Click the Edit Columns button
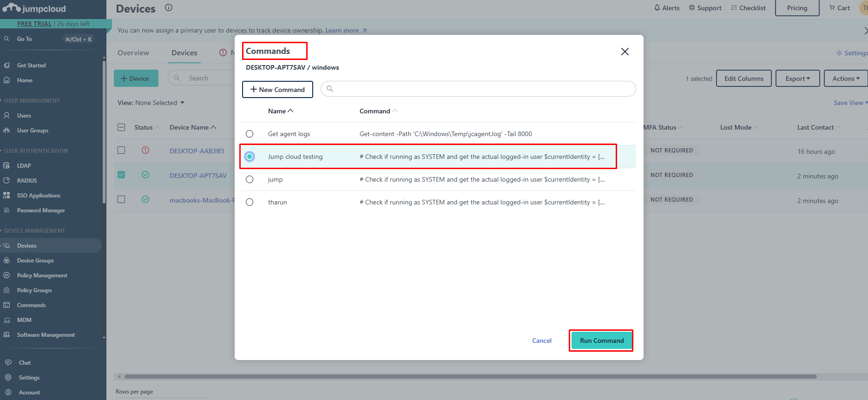Screen dimensions: 868x400 click(743, 79)
